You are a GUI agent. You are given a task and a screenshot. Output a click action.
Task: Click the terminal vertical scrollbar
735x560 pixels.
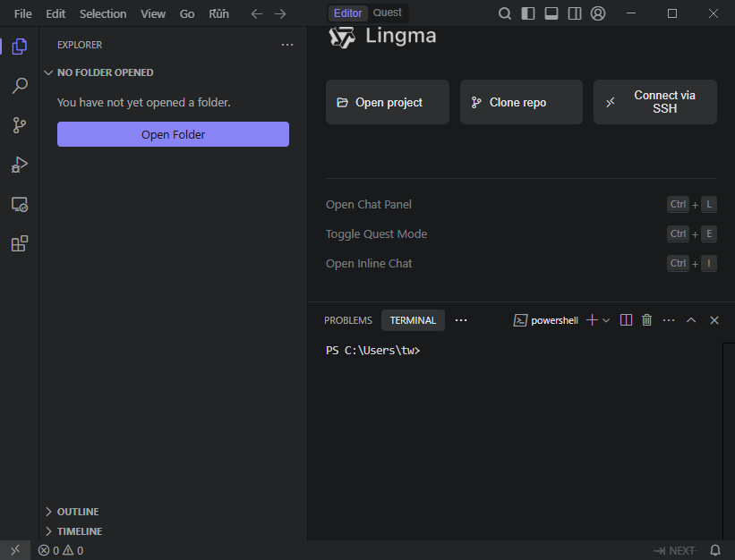point(729,441)
